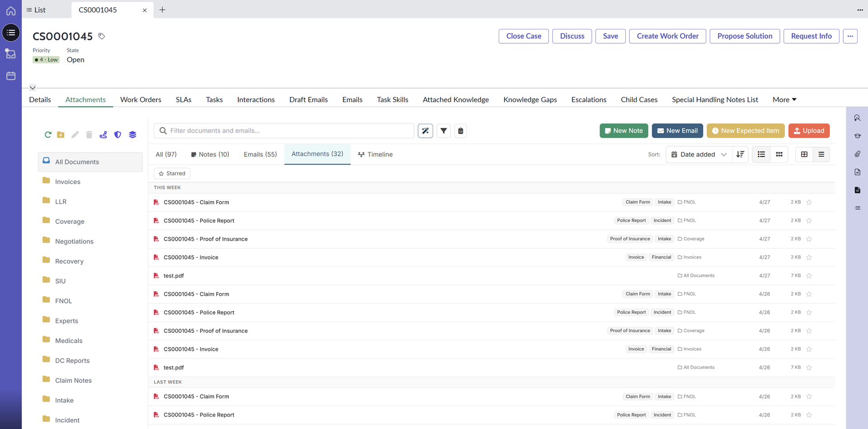Go to the Home icon in sidebar

pyautogui.click(x=11, y=10)
